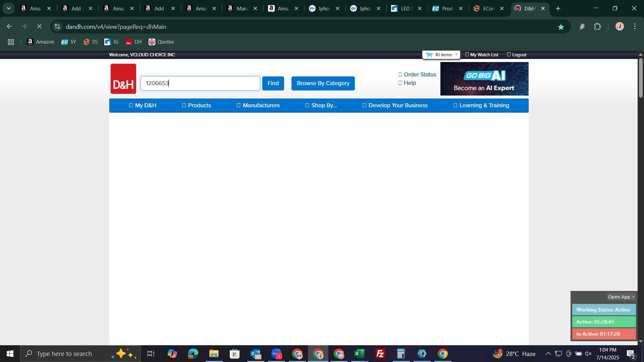Click Open App in the tracker widget
Viewport: 644px width, 362px height.
(621, 297)
